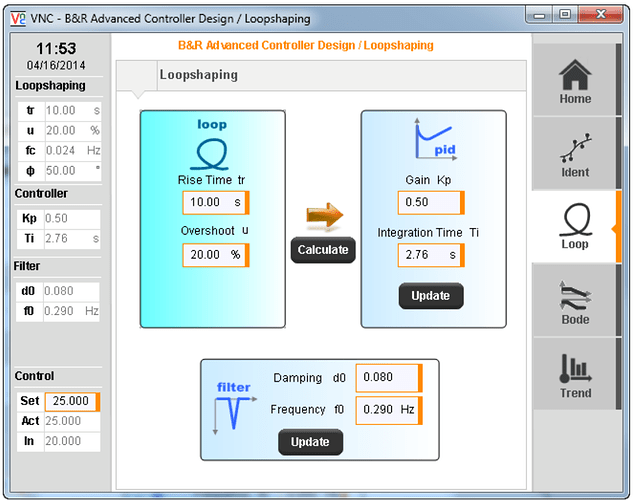Edit the Rise Time tr field
The image size is (633, 500).
click(216, 202)
